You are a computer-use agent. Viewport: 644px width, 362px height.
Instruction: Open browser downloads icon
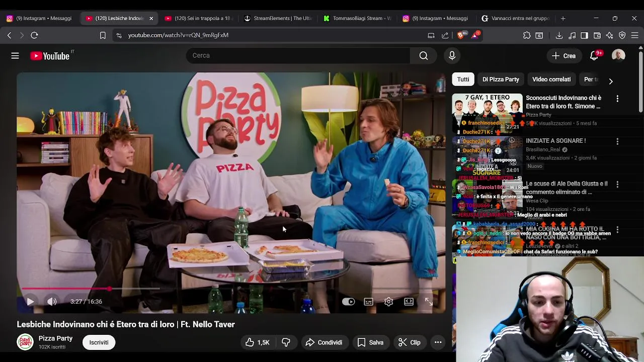coord(559,35)
